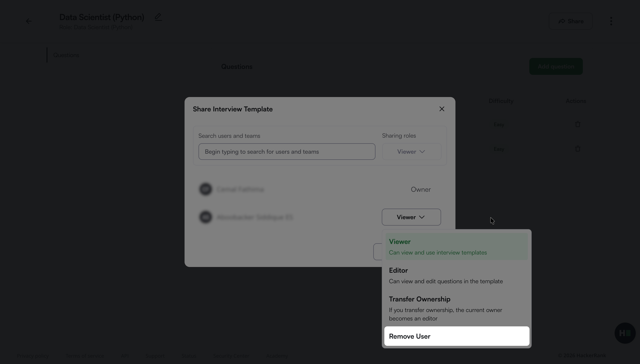Open the Support footer link
The height and width of the screenshot is (364, 640).
(x=155, y=356)
